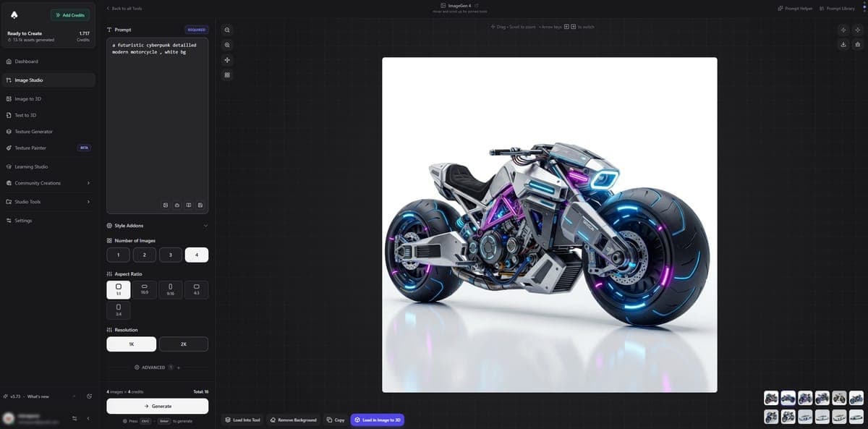
Task: Select first thumbnail in top history row
Action: [771, 398]
